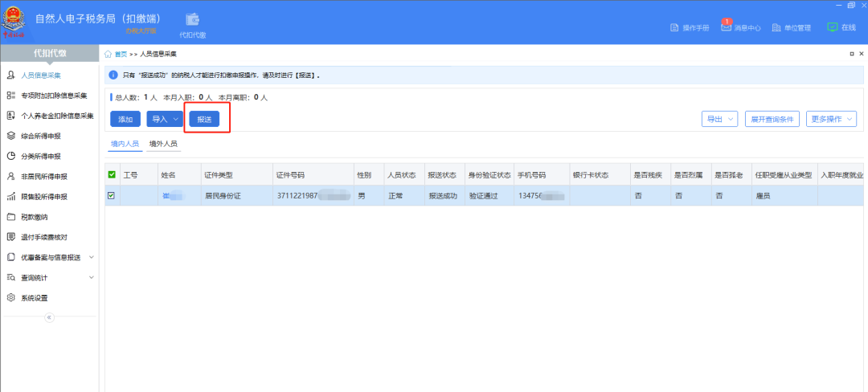Click the 人员信息采集 sidebar person icon

tap(10, 76)
